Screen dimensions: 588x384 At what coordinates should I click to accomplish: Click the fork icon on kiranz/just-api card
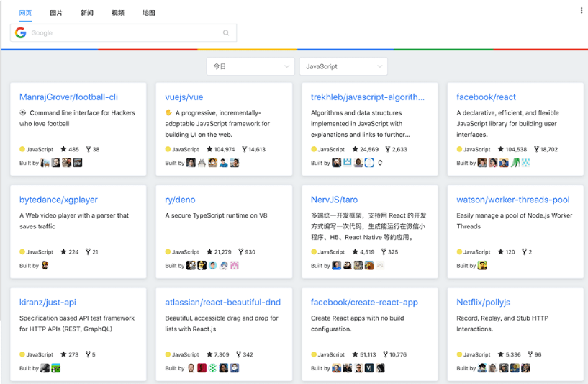pyautogui.click(x=88, y=354)
